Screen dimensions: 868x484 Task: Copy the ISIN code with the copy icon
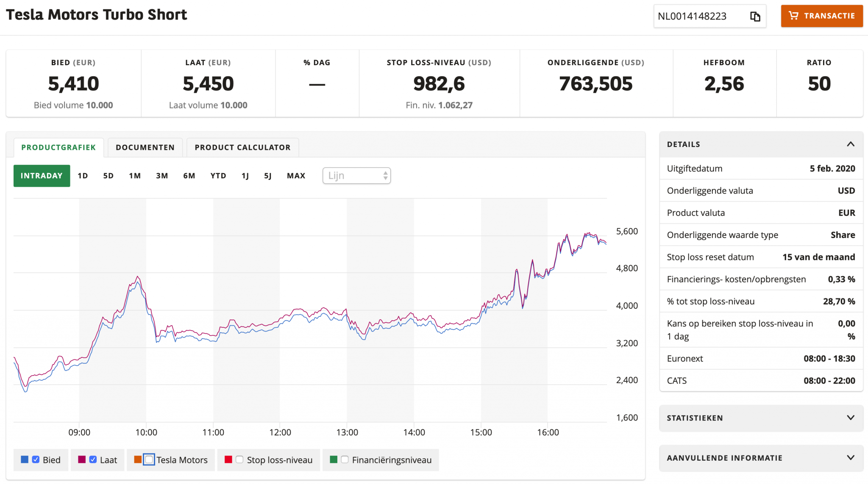pyautogui.click(x=755, y=17)
